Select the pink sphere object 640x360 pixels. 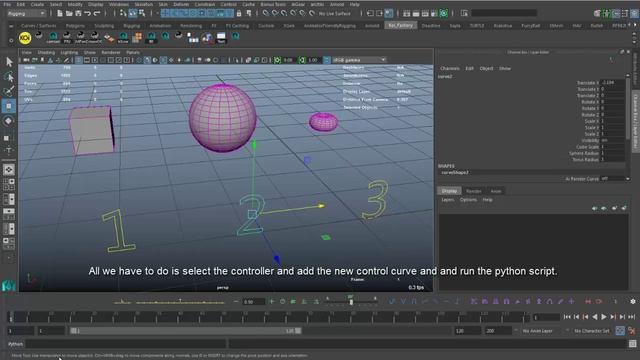222,118
